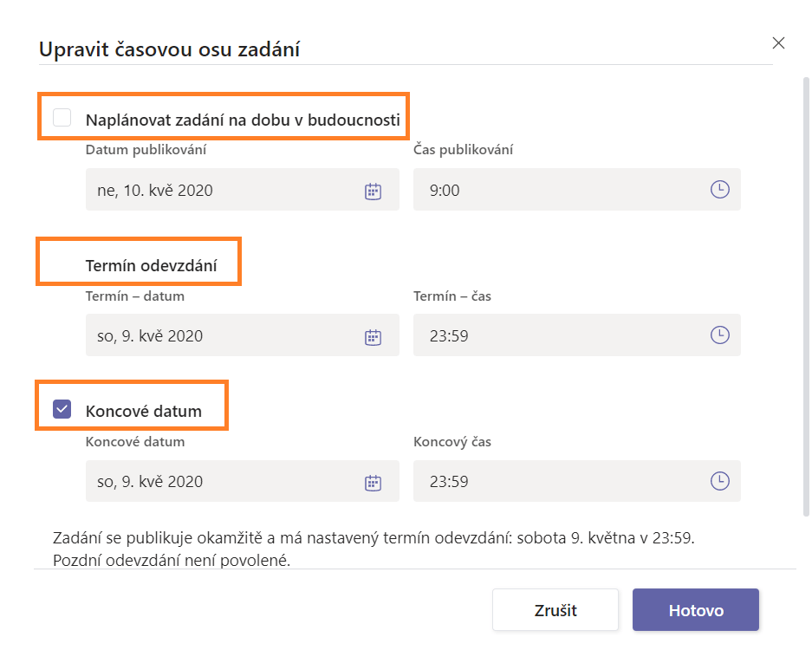This screenshot has height=650, width=812.
Task: Expand publishing time dropdown showing 9:00
Action: tap(577, 190)
